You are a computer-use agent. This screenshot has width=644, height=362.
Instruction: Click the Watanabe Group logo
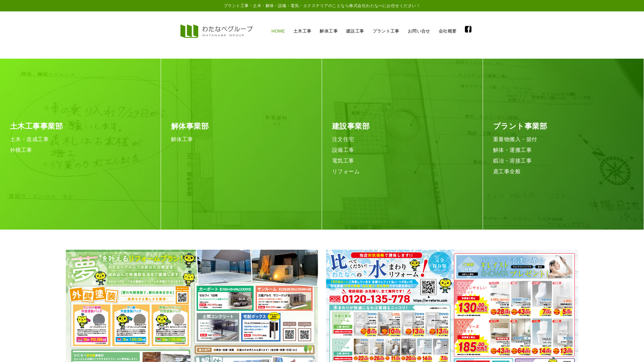coord(217,31)
